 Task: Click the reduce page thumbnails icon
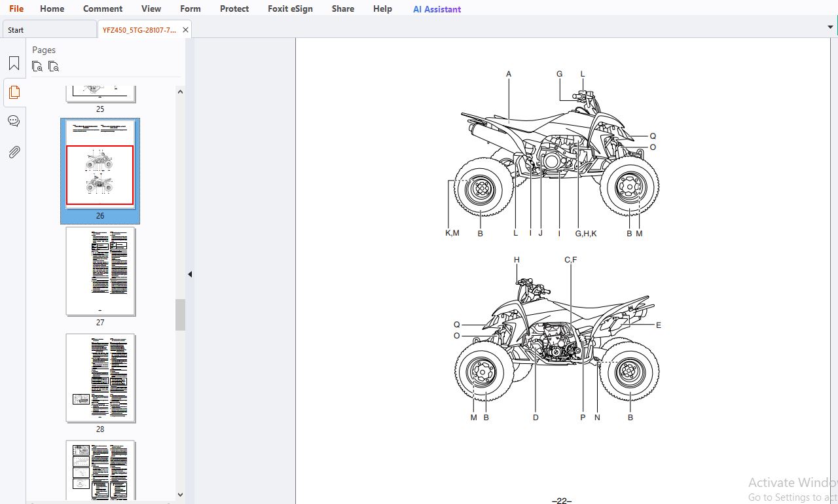[x=54, y=66]
